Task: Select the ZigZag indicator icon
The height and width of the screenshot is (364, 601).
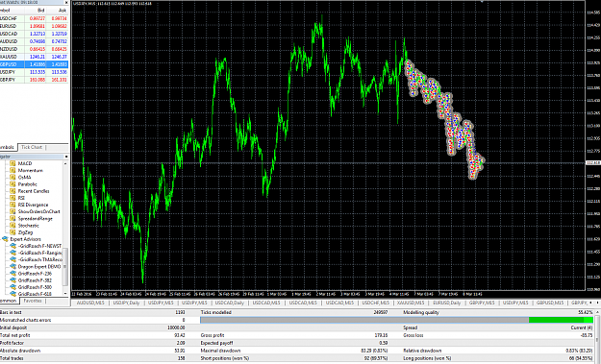Action: 13,232
